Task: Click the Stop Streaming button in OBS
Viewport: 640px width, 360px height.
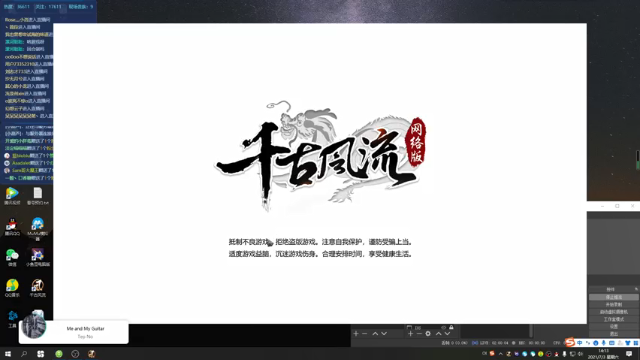Action: tap(613, 297)
